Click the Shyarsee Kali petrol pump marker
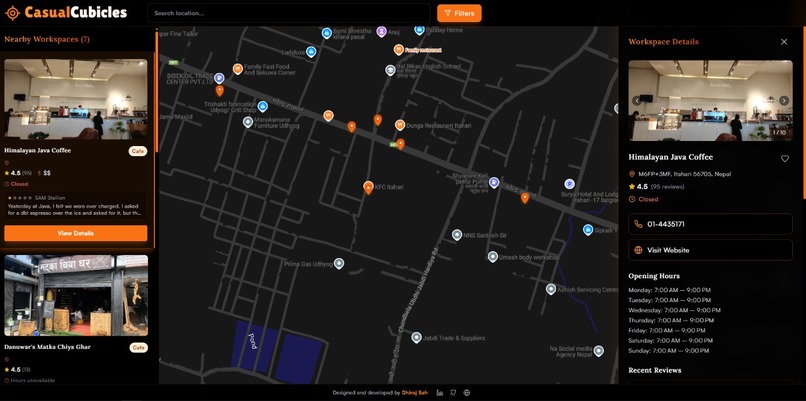 tap(494, 183)
